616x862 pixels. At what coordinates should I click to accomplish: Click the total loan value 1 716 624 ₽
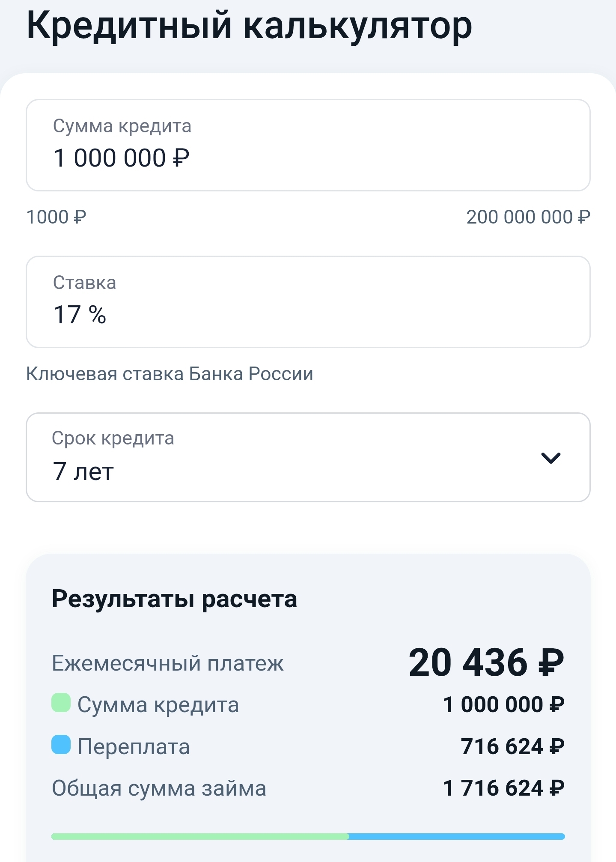click(503, 788)
